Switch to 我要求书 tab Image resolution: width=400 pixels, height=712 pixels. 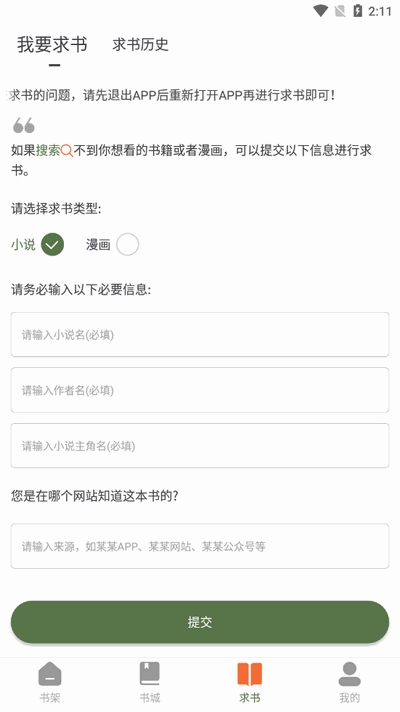[52, 44]
